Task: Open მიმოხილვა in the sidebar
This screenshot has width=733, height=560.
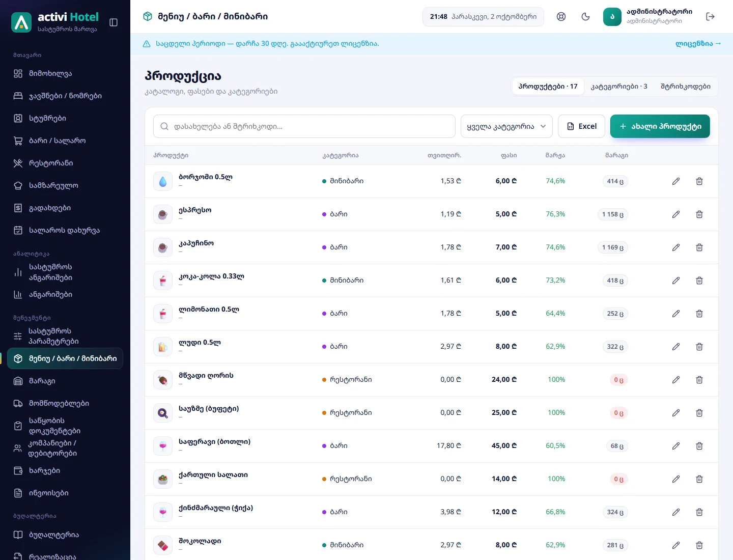Action: (x=65, y=73)
